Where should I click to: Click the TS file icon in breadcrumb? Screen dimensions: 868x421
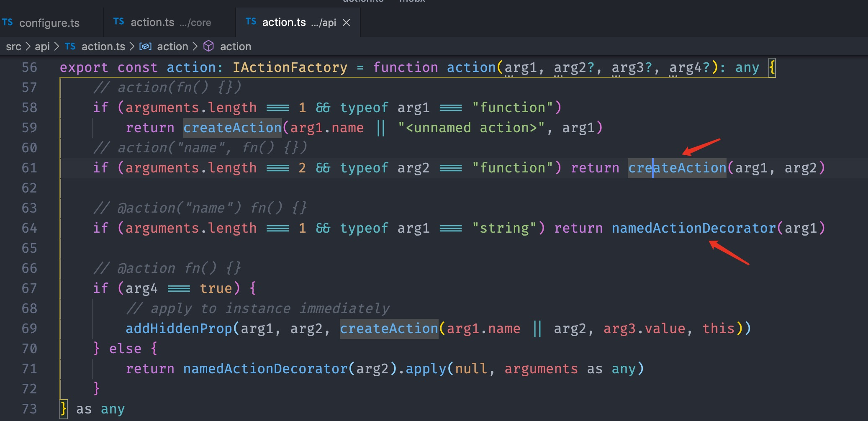70,46
